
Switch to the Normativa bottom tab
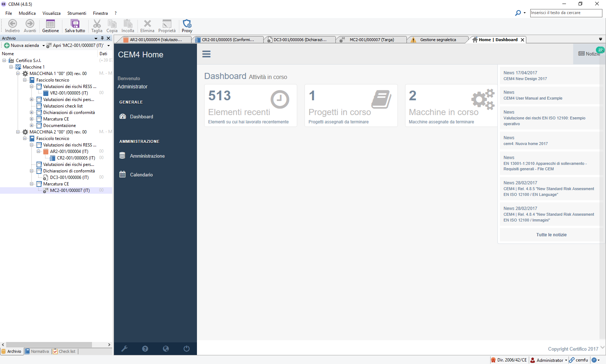[38, 351]
